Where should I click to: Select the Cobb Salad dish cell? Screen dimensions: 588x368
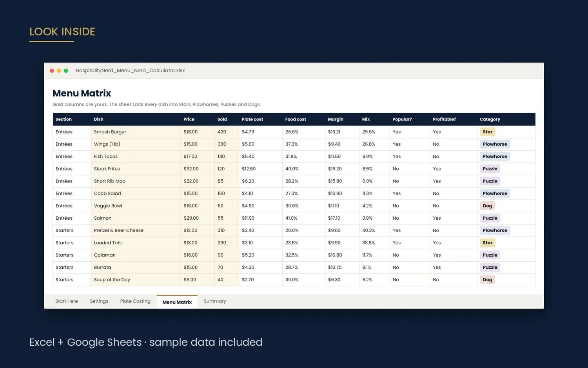pyautogui.click(x=136, y=193)
